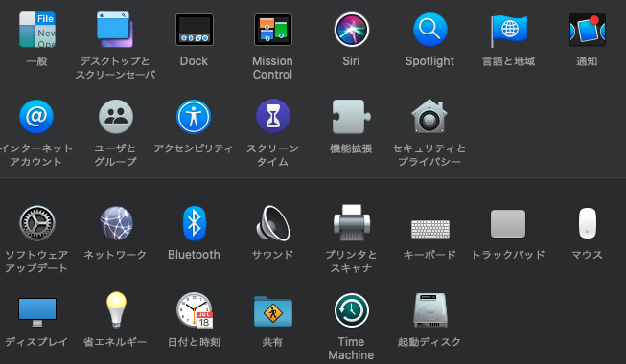Select the マウス preference pane
Viewport: 626px width, 364px height.
pos(588,223)
